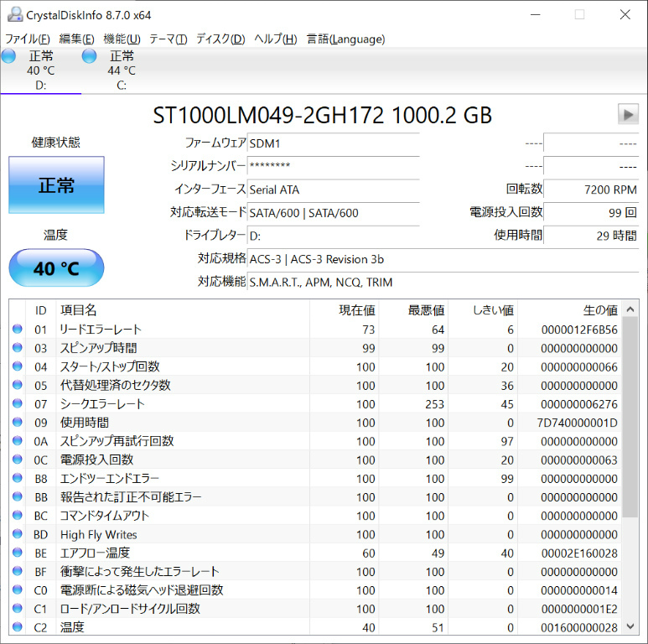Select the D: drive tab at 40 °C

[x=40, y=70]
